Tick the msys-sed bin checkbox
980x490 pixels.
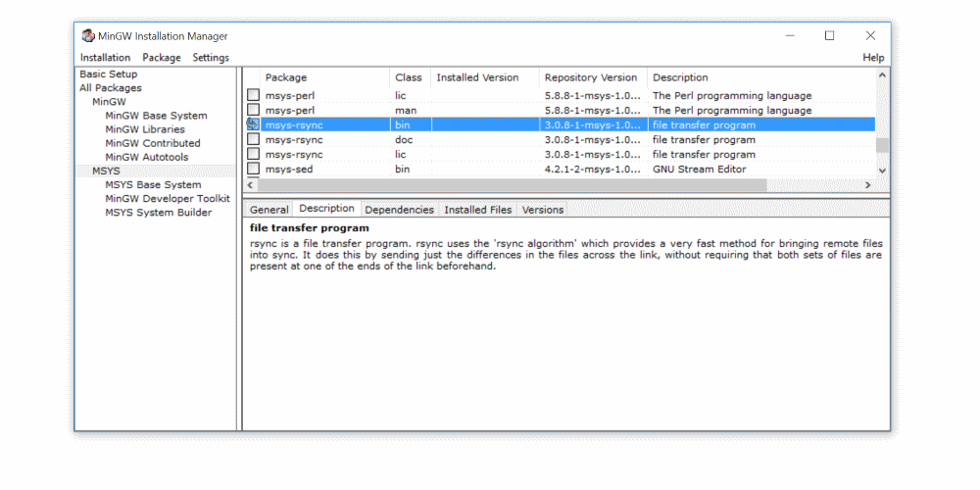tap(253, 169)
